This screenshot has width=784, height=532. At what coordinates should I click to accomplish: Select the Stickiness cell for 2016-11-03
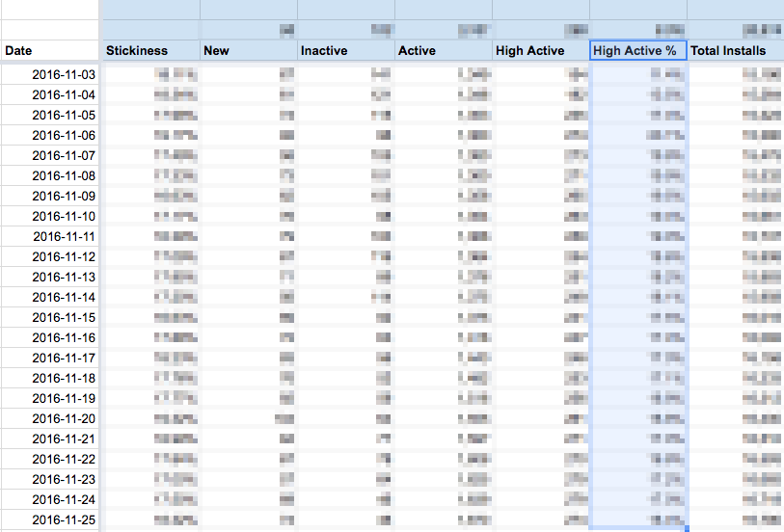[151, 75]
